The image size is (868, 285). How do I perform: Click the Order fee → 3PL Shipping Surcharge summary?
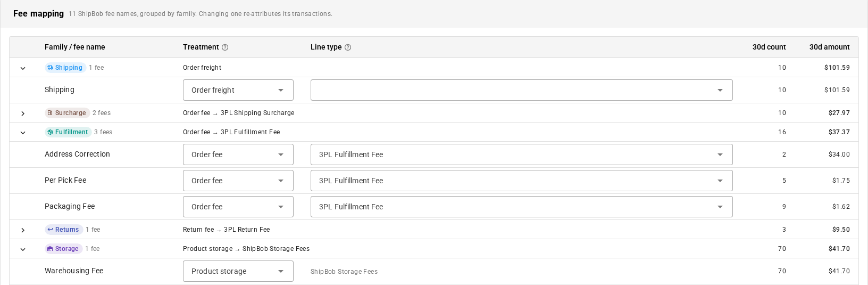coord(238,113)
